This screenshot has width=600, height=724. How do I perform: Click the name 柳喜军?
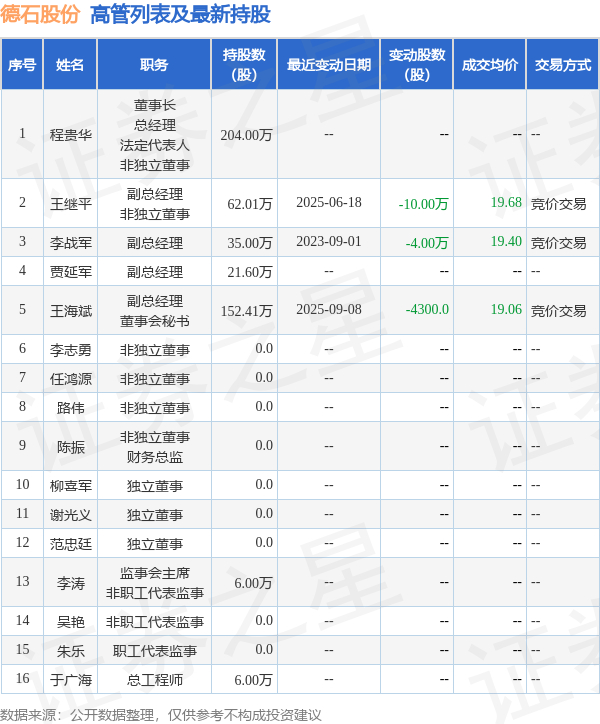click(x=71, y=486)
